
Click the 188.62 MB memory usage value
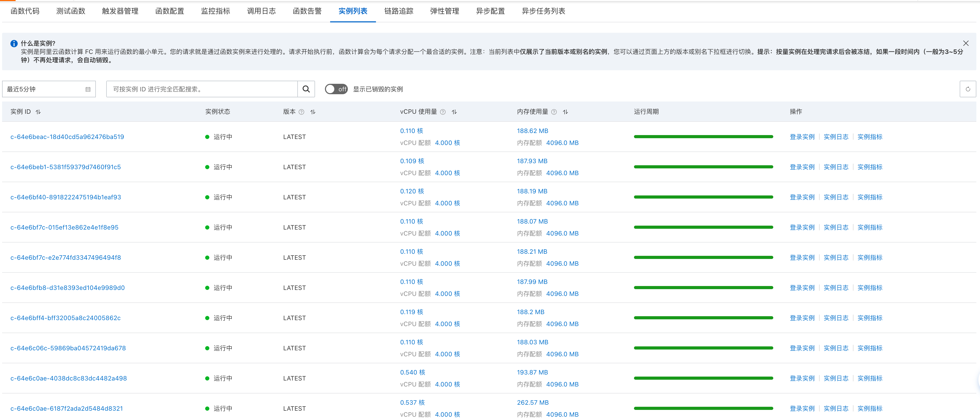532,131
